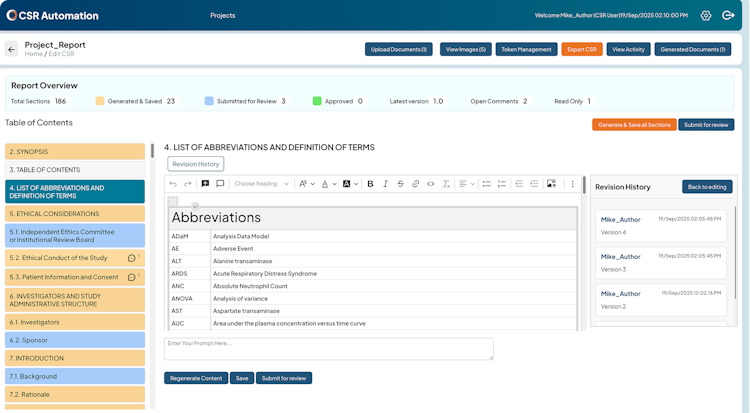Select revision Version 3 by Mike_Author
The height and width of the screenshot is (413, 750).
(x=661, y=262)
